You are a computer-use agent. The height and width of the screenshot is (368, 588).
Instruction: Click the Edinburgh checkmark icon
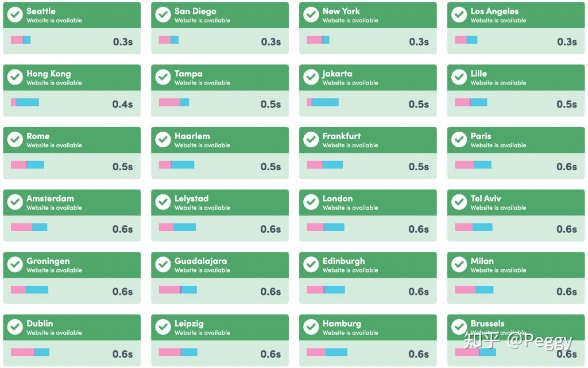pos(311,264)
